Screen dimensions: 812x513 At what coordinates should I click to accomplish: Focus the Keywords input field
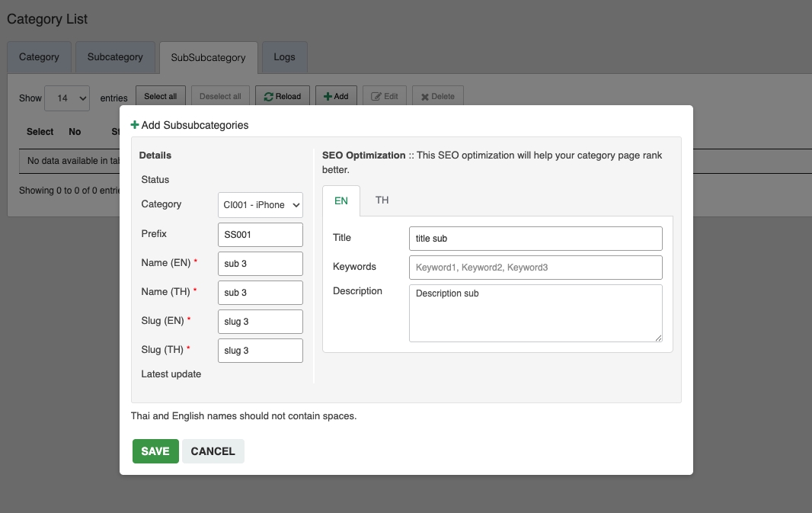click(x=535, y=268)
